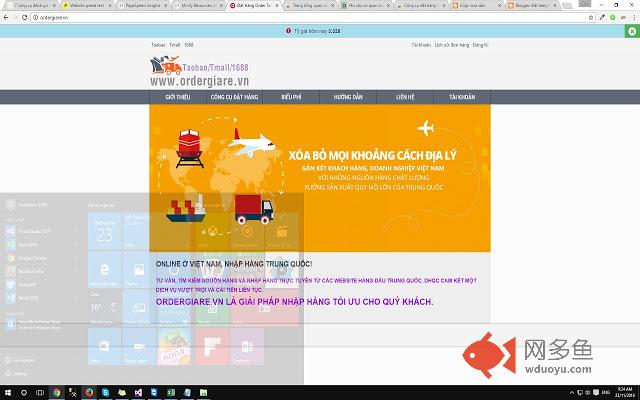Screen dimensions: 640x400
Task: Open Visual Studio from the taskbar
Action: coord(138,393)
